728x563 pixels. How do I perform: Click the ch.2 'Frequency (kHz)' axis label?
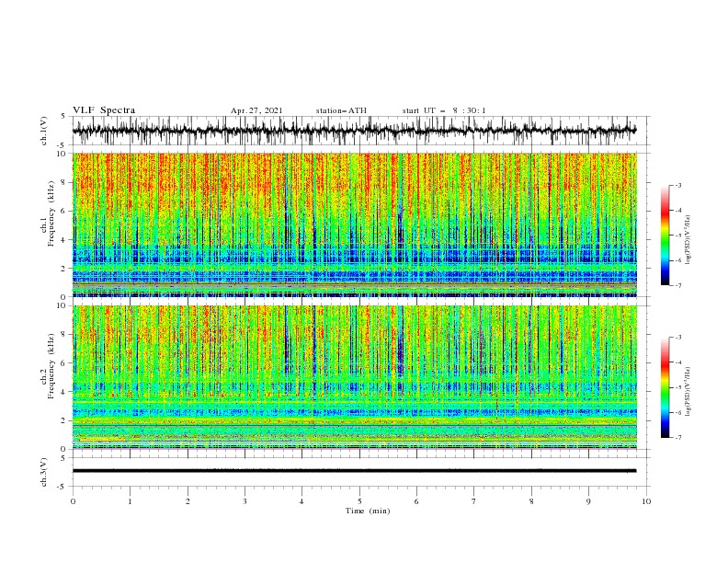51,364
